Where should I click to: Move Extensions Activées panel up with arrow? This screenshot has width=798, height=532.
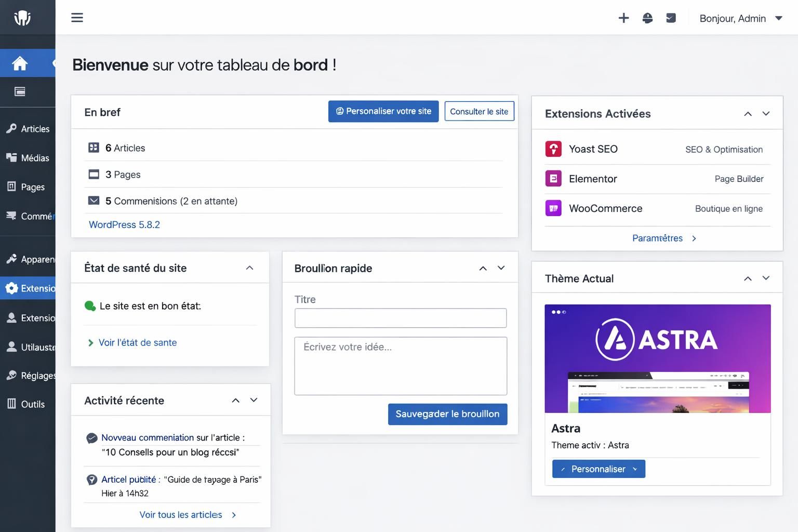click(x=748, y=114)
